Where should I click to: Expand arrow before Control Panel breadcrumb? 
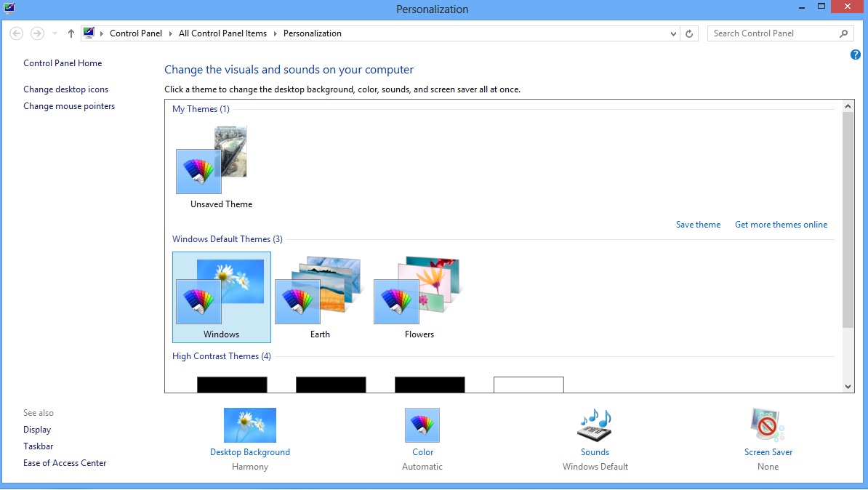point(102,33)
